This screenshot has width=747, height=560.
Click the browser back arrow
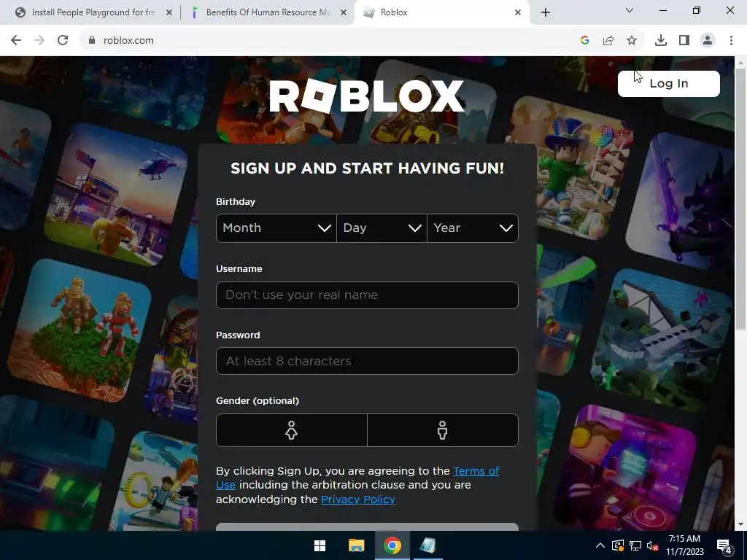coord(16,41)
